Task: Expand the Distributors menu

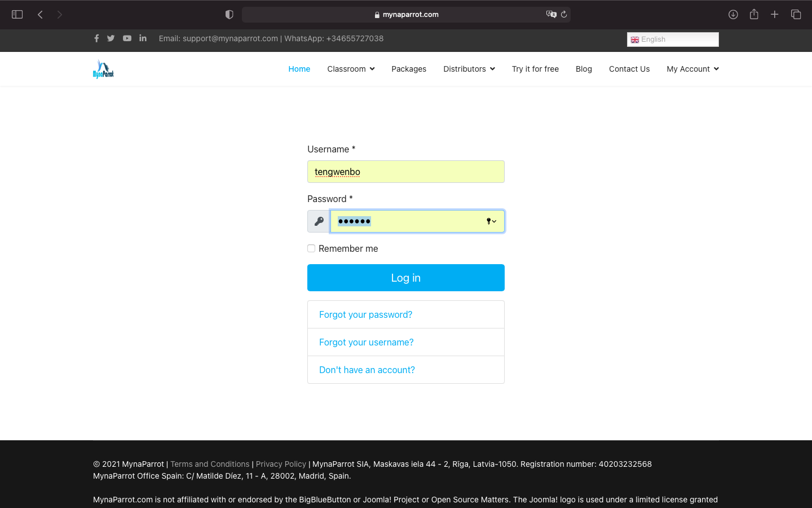Action: tap(469, 69)
